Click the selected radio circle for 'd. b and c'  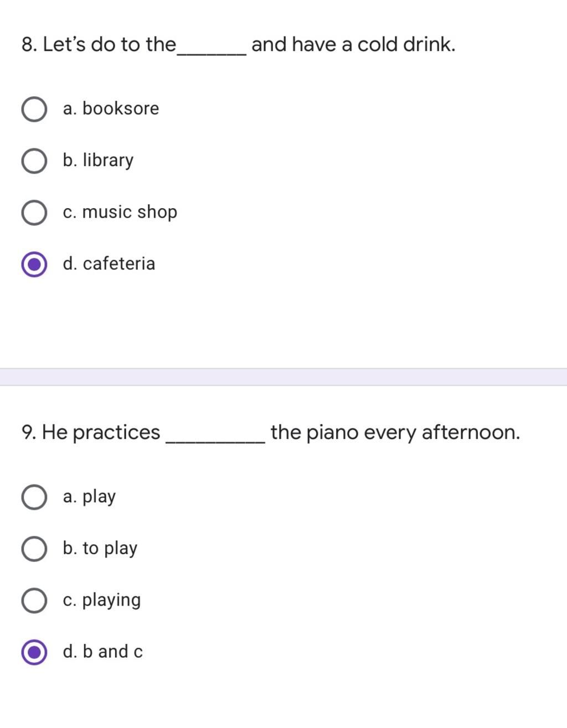pos(34,652)
